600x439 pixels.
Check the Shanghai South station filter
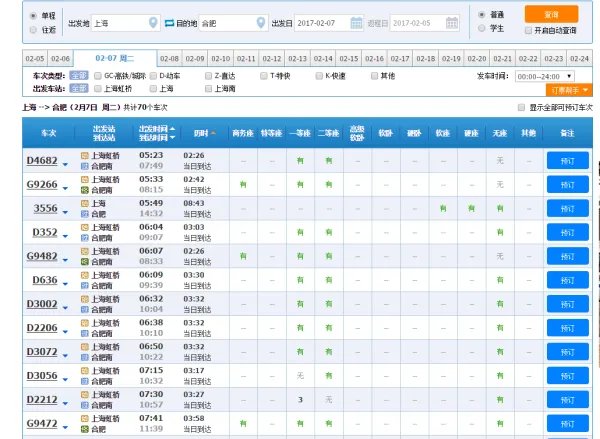coord(209,88)
